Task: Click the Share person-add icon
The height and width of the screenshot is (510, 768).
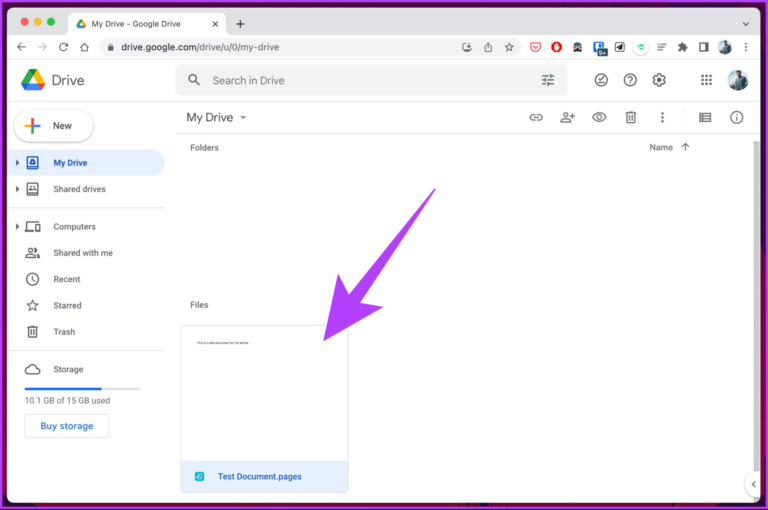Action: pyautogui.click(x=567, y=118)
